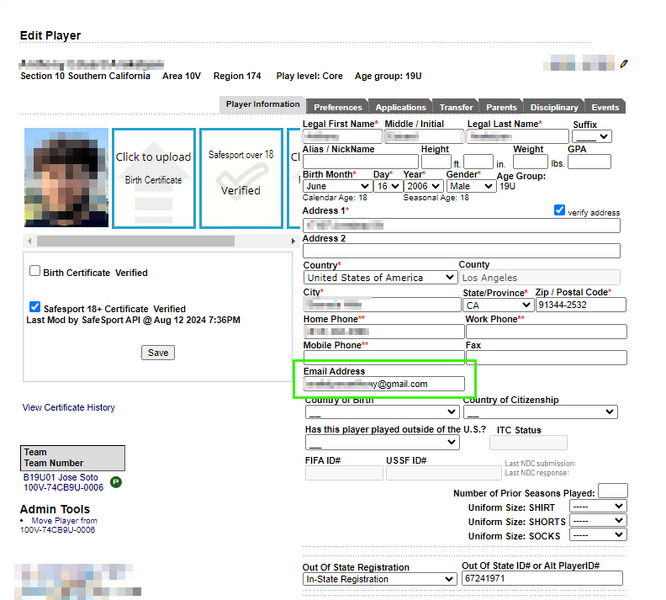Image resolution: width=666 pixels, height=600 pixels.
Task: Open the State/Province dropdown showing CA
Action: point(498,305)
